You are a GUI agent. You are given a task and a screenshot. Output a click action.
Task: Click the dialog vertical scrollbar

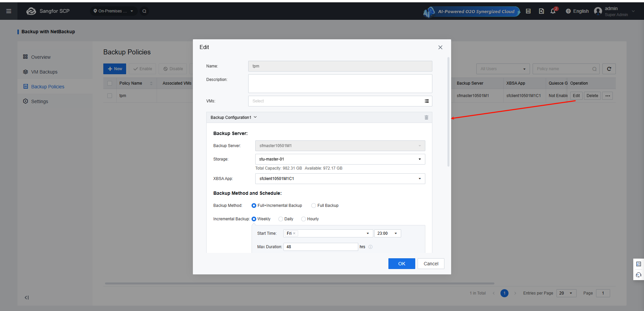[x=448, y=112]
